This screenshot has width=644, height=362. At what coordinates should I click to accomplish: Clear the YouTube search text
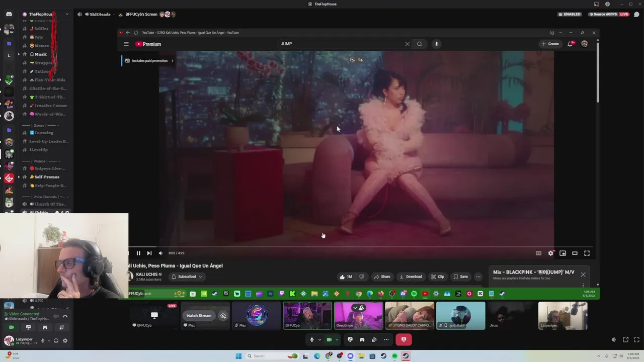click(408, 44)
